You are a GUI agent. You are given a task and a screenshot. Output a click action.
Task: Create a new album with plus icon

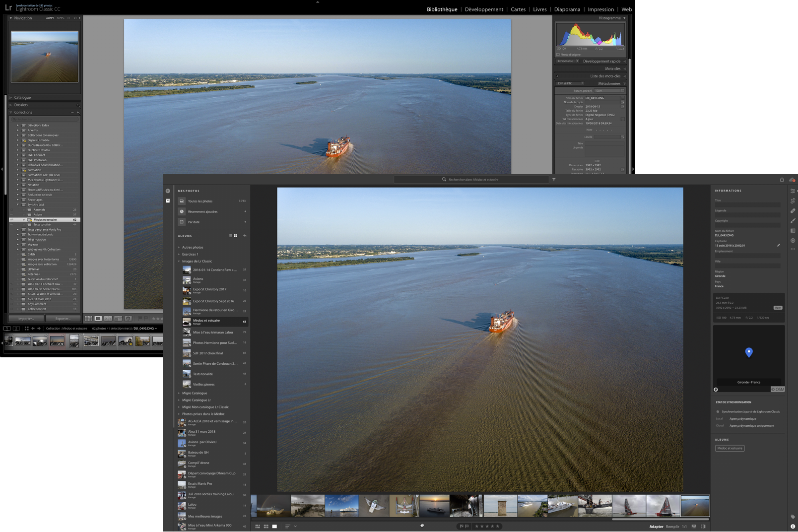pos(245,236)
